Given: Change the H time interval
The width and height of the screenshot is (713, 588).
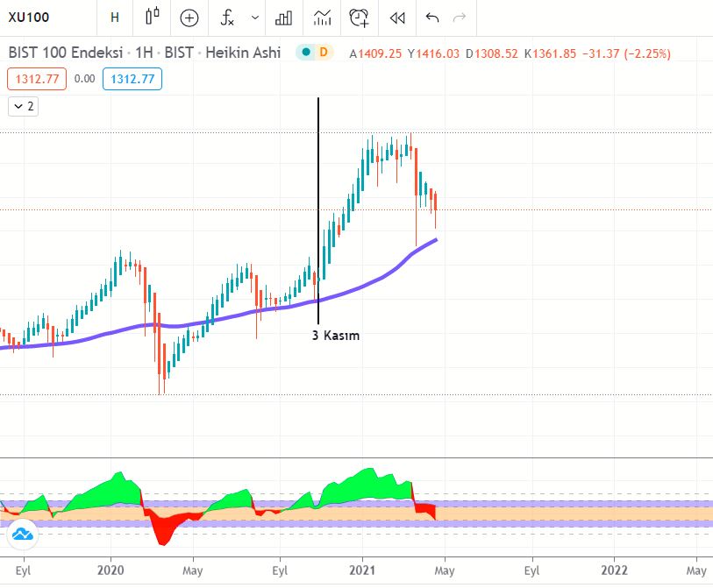Looking at the screenshot, I should click(115, 18).
